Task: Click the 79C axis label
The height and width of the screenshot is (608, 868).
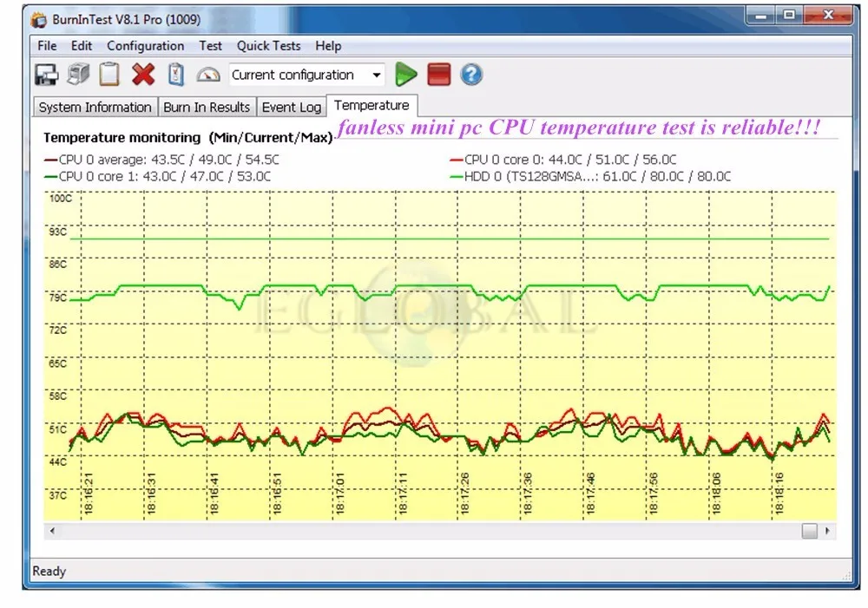Action: (57, 297)
